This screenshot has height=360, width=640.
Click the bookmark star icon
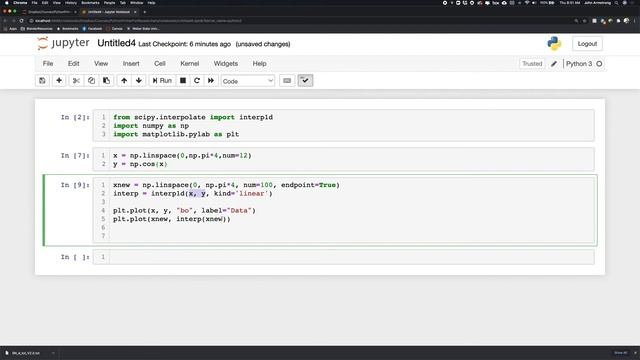pos(584,20)
